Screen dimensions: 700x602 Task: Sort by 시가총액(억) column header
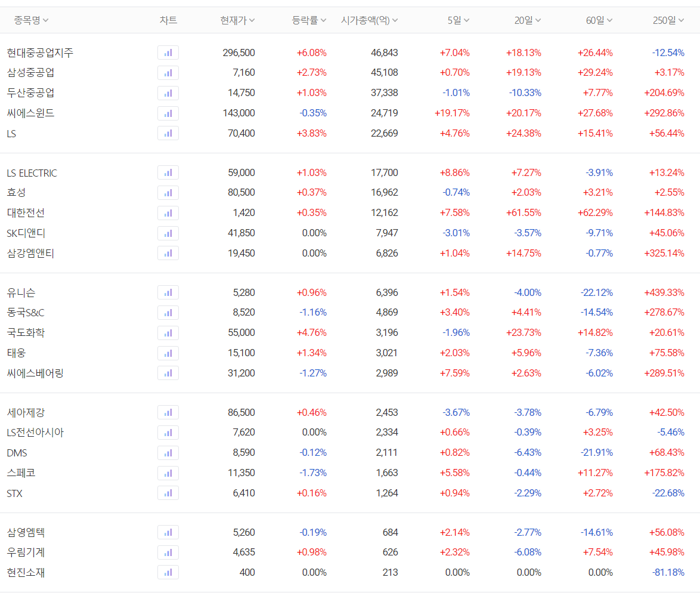pyautogui.click(x=370, y=20)
